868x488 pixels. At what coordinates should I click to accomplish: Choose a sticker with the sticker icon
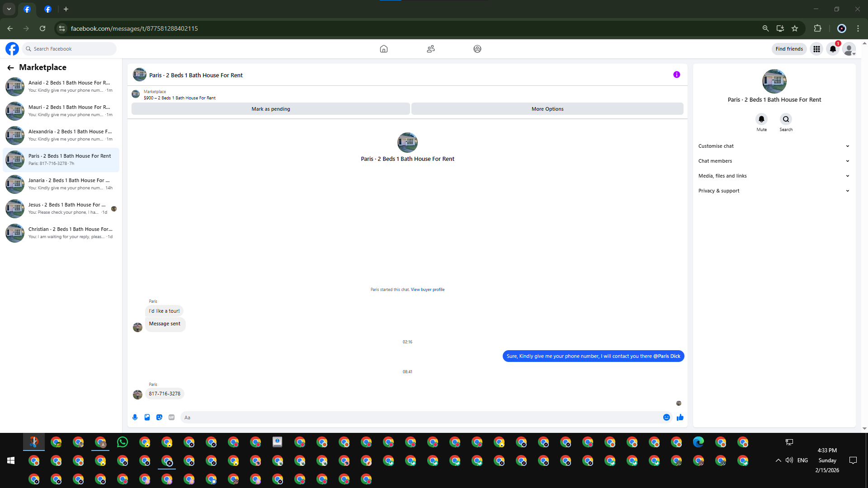[159, 418]
